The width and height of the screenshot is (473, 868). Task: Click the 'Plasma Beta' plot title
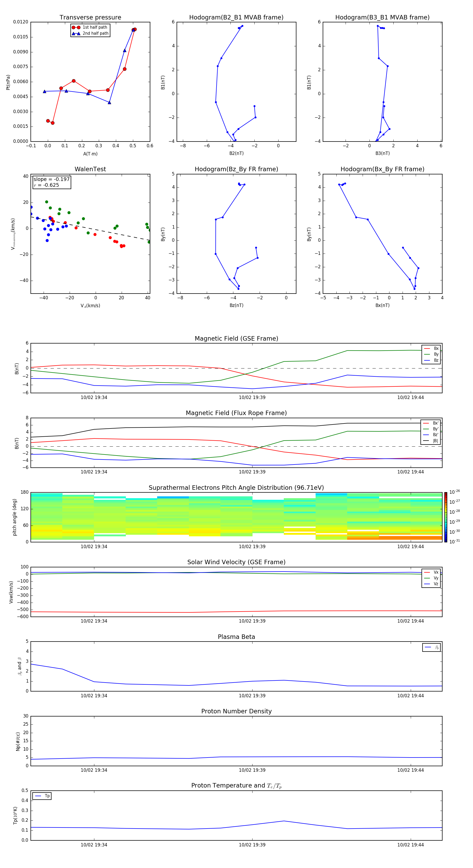pos(236,637)
